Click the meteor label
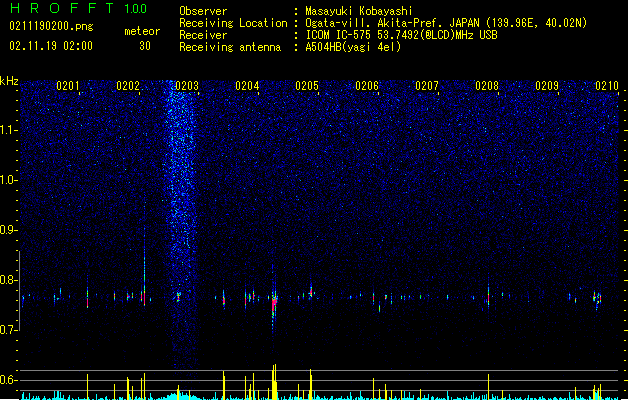This screenshot has height=400, width=629. tap(142, 31)
